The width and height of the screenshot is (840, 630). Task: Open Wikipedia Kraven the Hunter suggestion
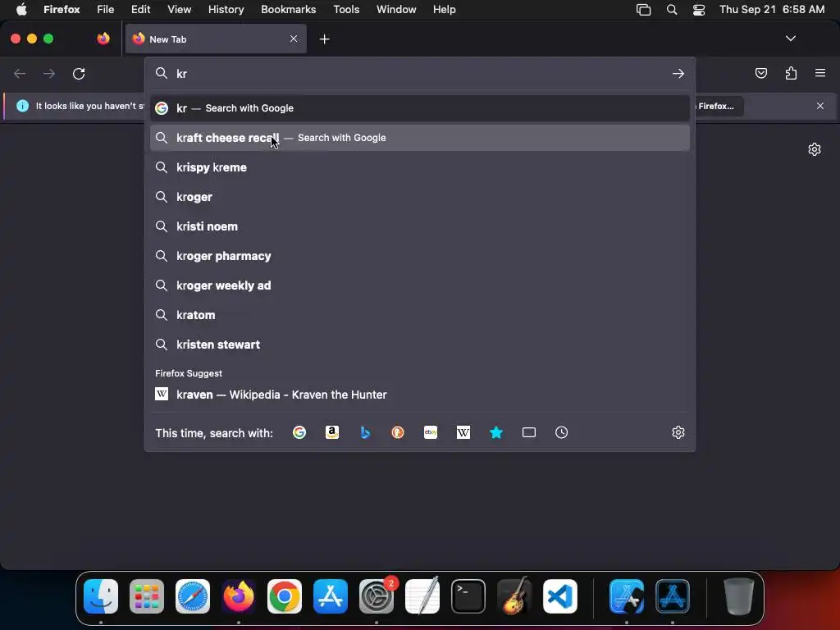pos(419,395)
